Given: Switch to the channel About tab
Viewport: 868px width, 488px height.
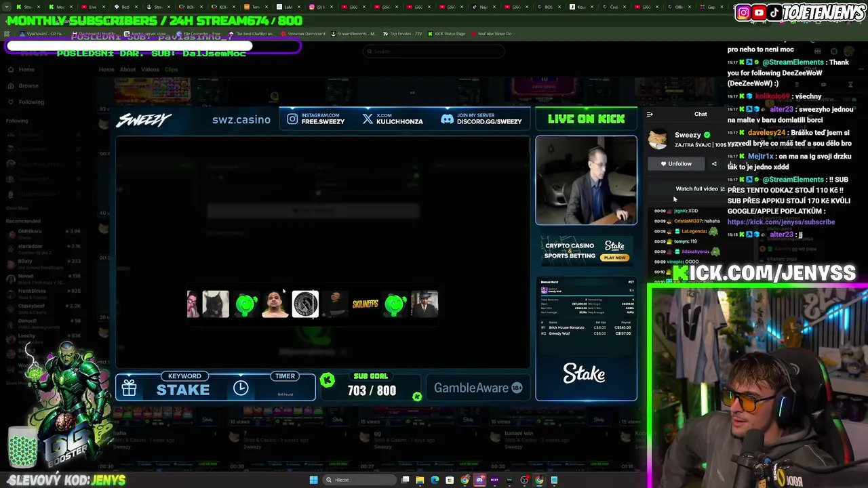Looking at the screenshot, I should pyautogui.click(x=127, y=69).
